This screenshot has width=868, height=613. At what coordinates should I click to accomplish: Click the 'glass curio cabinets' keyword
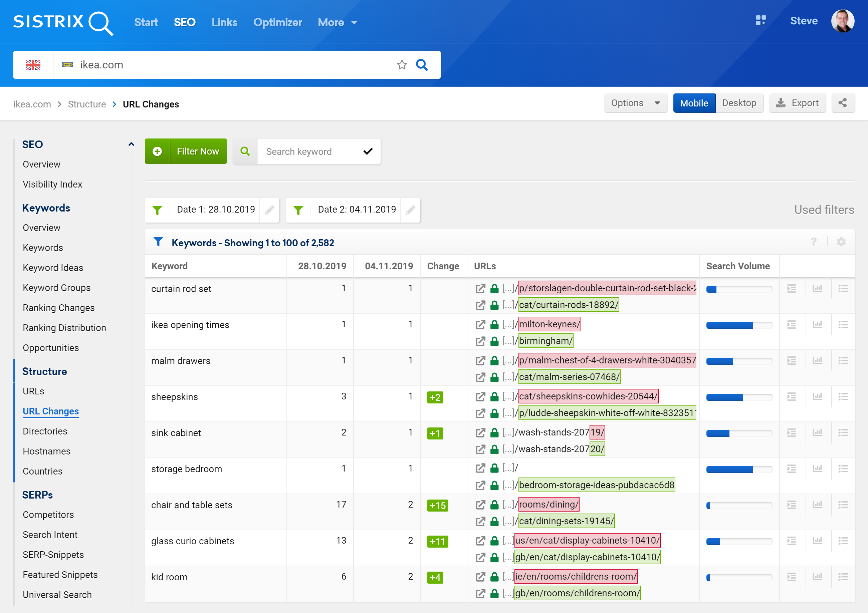tap(193, 541)
